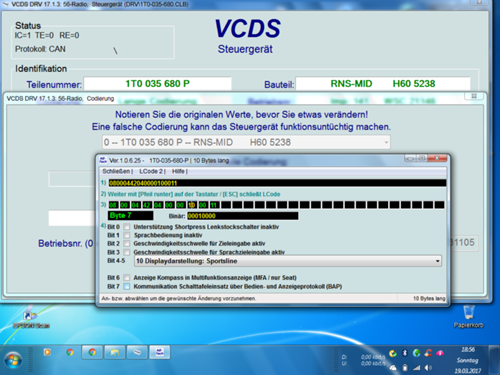Launch the pinned media player icon
Viewport: 500px width, 375px height.
47,352
